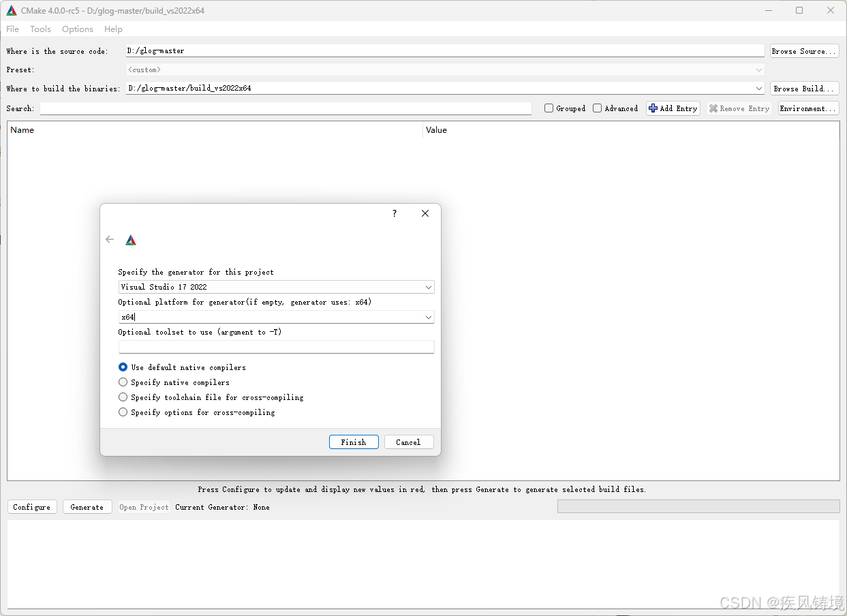Click the CMake logo in the title bar
The width and height of the screenshot is (847, 616).
tap(12, 10)
